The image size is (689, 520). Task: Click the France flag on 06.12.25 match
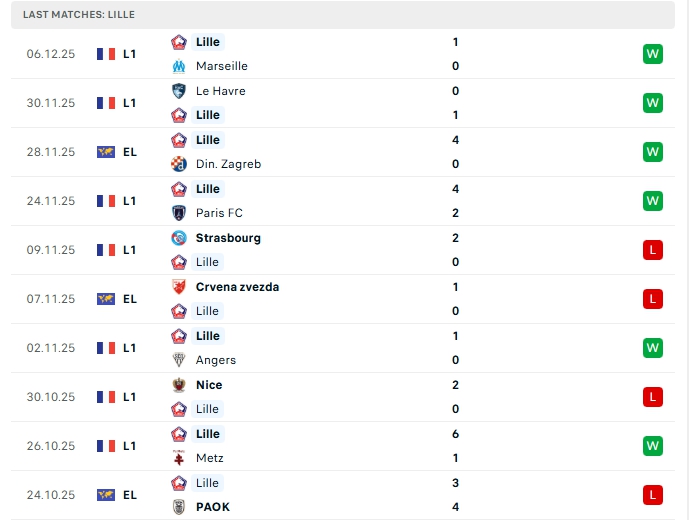pyautogui.click(x=106, y=54)
